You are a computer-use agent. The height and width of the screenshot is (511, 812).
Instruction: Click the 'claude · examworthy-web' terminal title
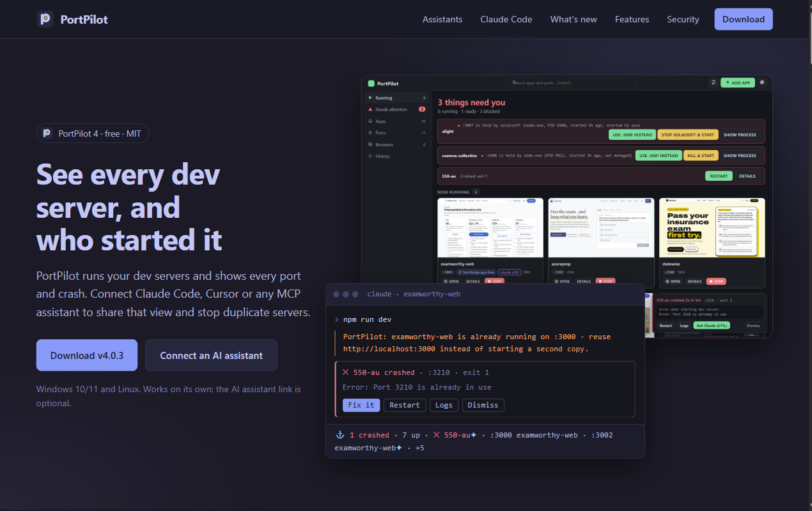414,294
